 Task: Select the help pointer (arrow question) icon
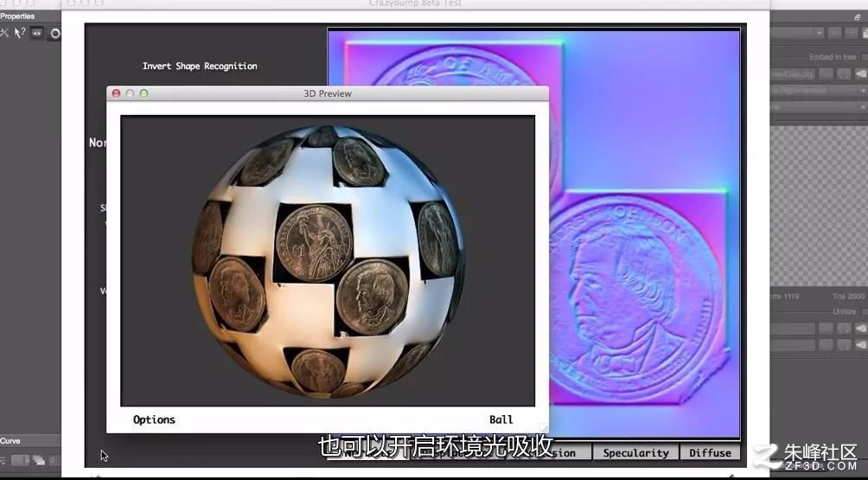[20, 33]
